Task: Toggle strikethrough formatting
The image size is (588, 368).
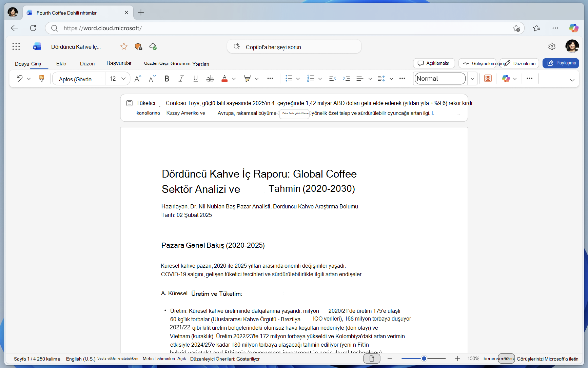Action: 210,79
